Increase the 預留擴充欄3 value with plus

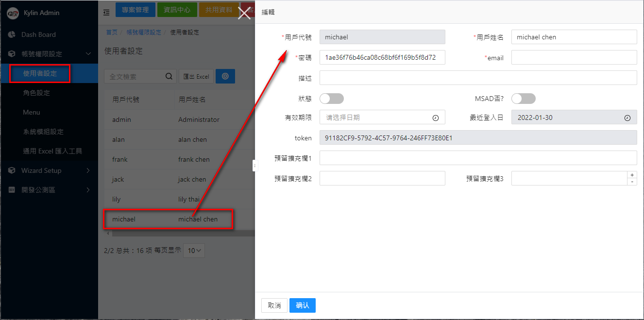tap(632, 175)
